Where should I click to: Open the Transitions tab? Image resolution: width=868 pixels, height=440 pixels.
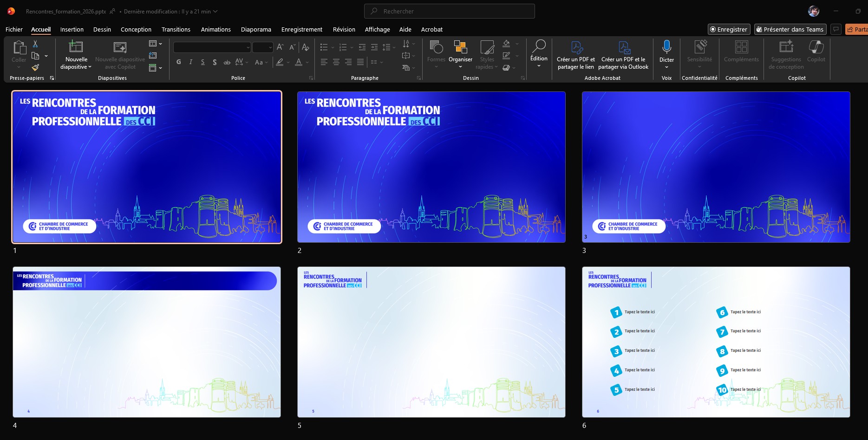(x=176, y=29)
